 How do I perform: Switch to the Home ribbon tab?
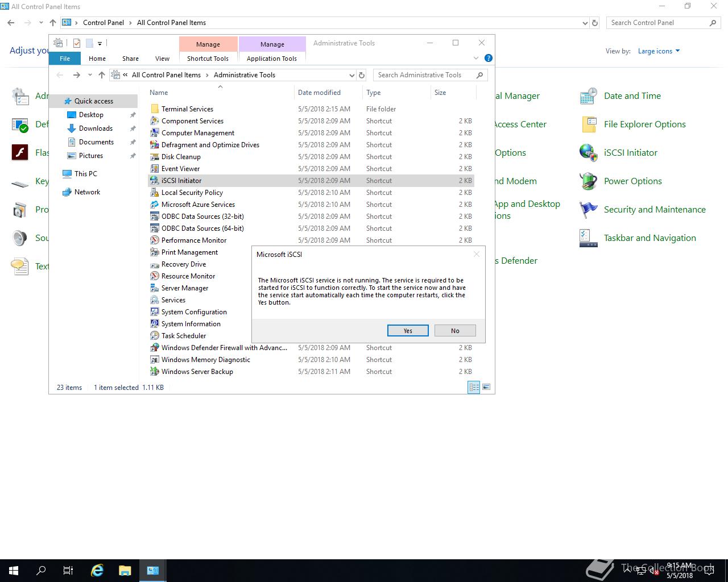tap(97, 59)
